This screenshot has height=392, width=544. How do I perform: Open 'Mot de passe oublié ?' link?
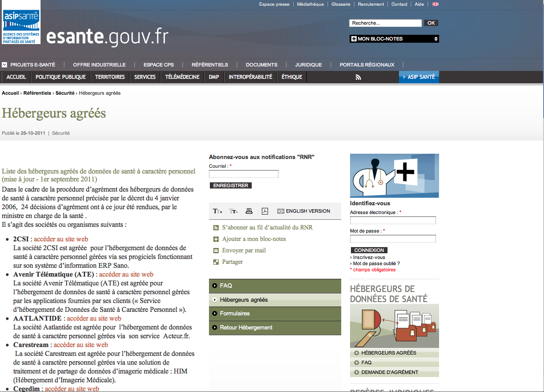(376, 263)
